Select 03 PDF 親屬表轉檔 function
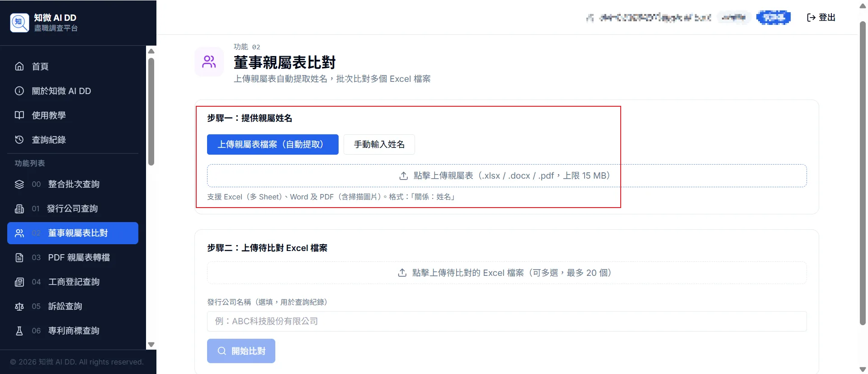Viewport: 868px width, 374px height. coord(73,257)
